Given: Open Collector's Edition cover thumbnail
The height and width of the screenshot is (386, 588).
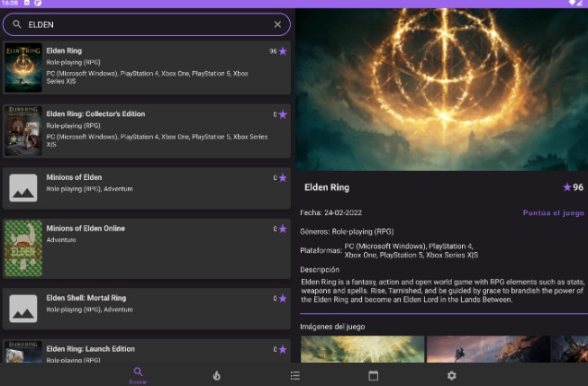Looking at the screenshot, I should (x=23, y=130).
